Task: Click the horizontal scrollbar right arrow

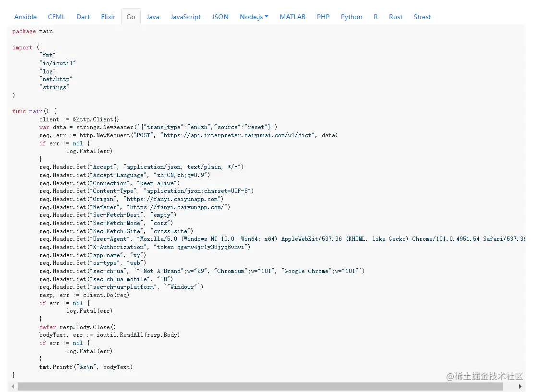Action: [x=520, y=386]
